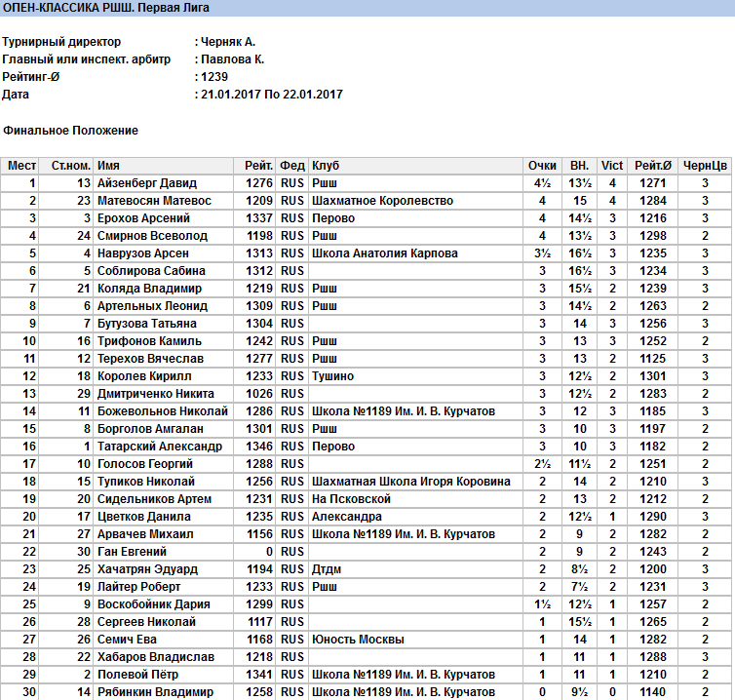Select player name 'Ган Евгений'
735x700 pixels.
coord(132,552)
